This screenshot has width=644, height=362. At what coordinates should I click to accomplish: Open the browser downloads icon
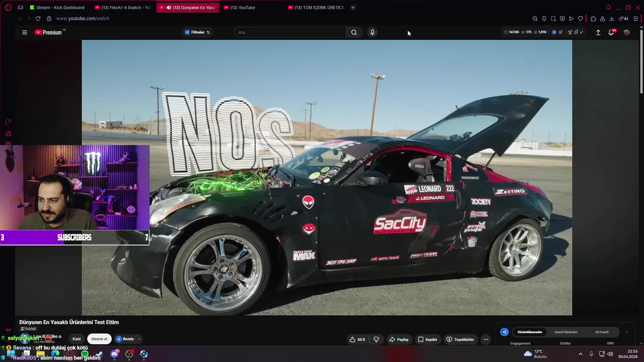click(x=611, y=19)
